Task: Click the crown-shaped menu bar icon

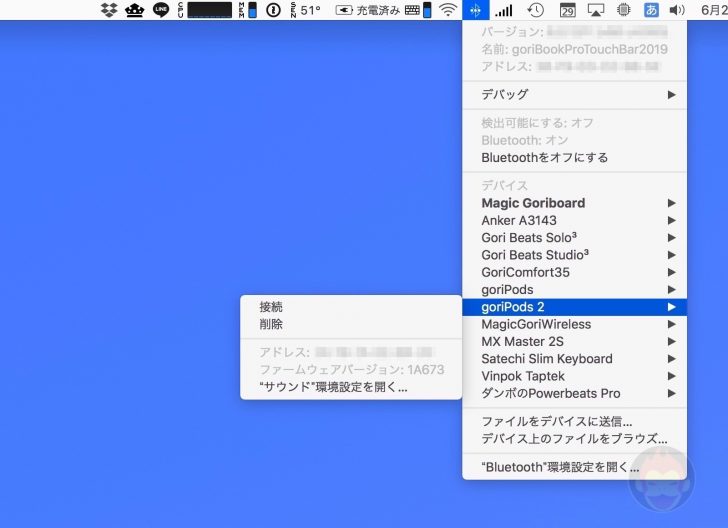Action: 135,10
